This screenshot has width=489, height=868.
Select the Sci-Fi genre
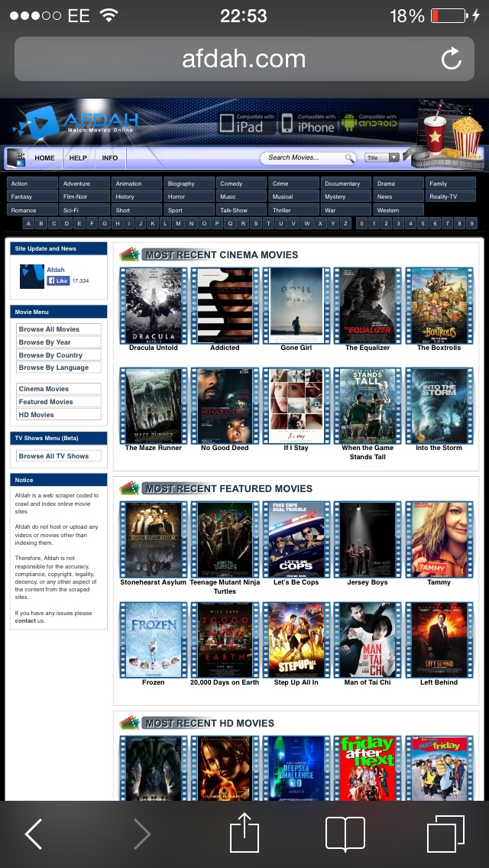tap(84, 210)
